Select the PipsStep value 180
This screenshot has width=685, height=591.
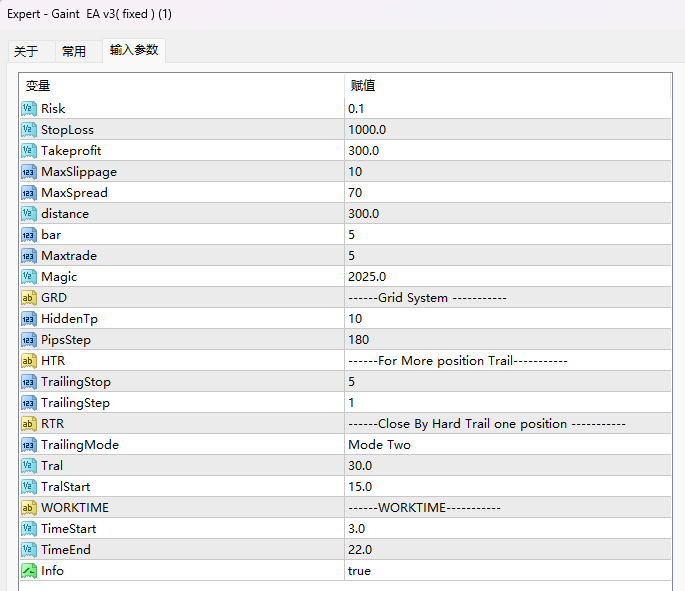(x=358, y=339)
